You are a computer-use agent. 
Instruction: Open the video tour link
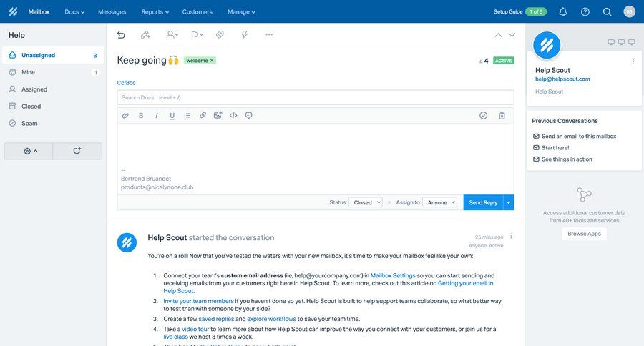pyautogui.click(x=195, y=329)
